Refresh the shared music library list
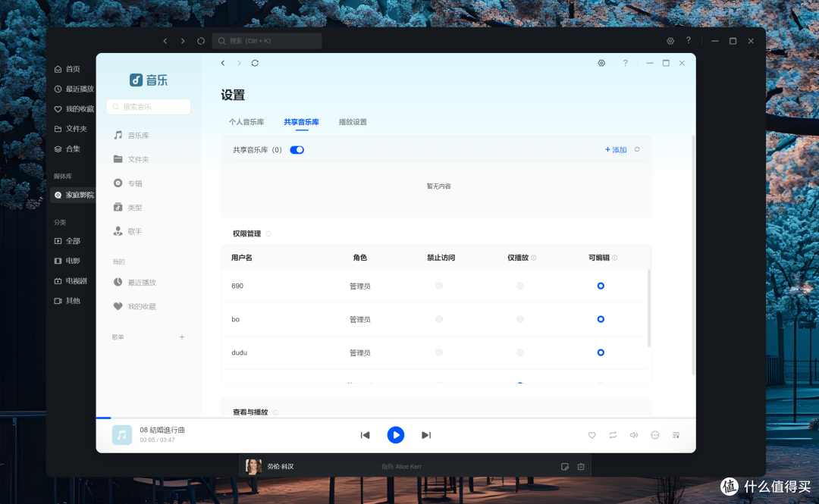This screenshot has height=504, width=819. tap(637, 149)
